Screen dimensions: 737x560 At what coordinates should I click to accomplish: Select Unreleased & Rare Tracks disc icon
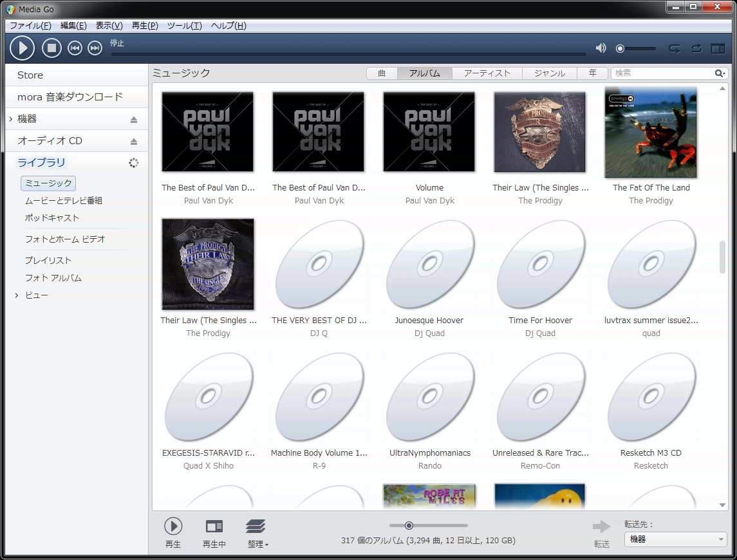coord(541,397)
